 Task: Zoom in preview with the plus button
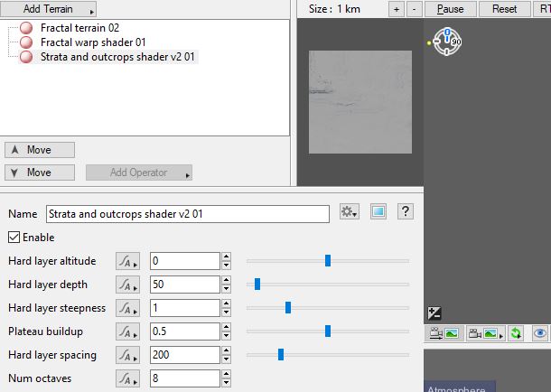[x=397, y=9]
